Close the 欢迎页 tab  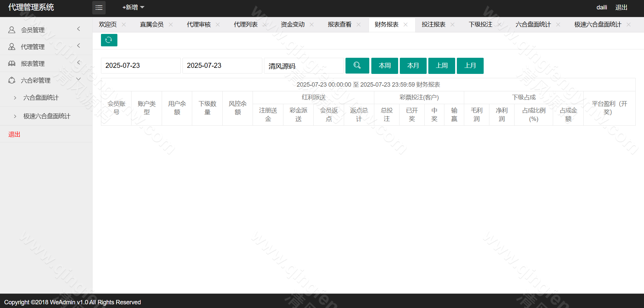[124, 25]
